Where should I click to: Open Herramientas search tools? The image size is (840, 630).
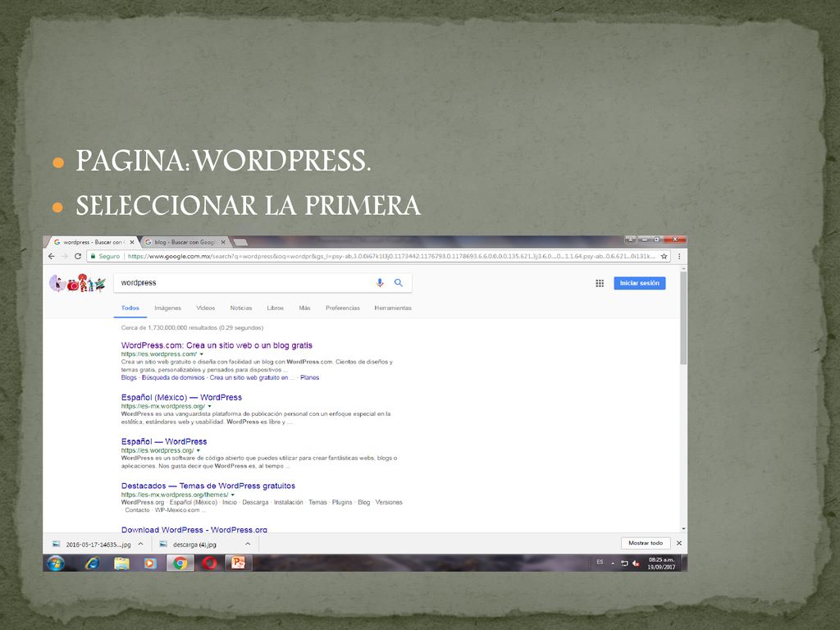(393, 308)
